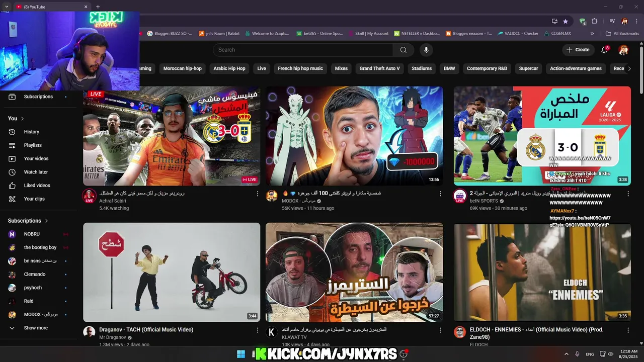Select the Arabic Hip Hop chip

click(229, 68)
